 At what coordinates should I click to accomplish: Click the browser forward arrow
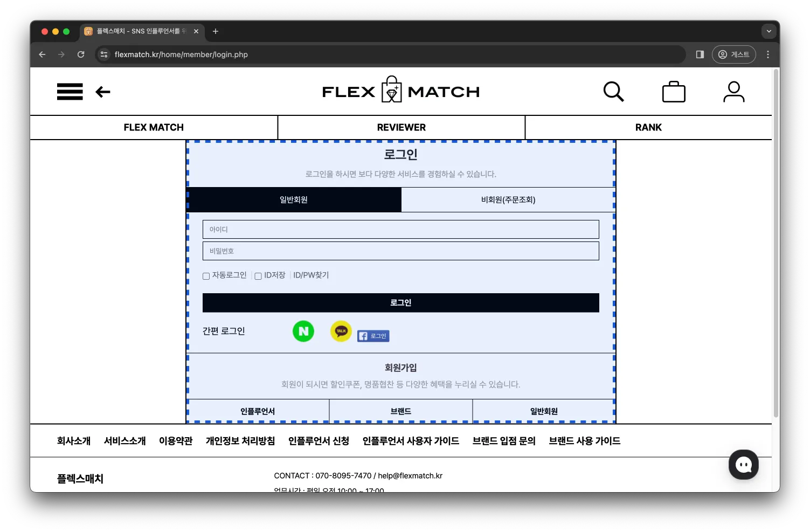tap(61, 54)
